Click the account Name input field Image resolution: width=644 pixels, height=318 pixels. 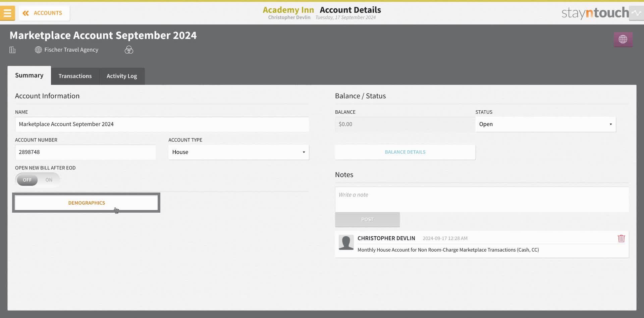point(162,124)
